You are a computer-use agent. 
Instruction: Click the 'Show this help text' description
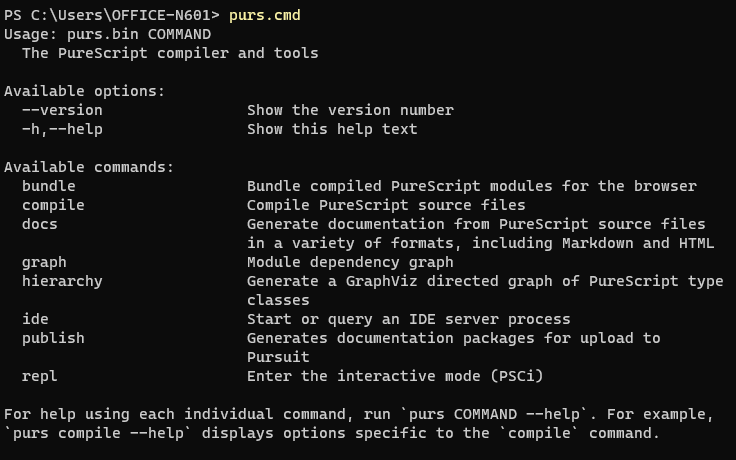pyautogui.click(x=332, y=129)
